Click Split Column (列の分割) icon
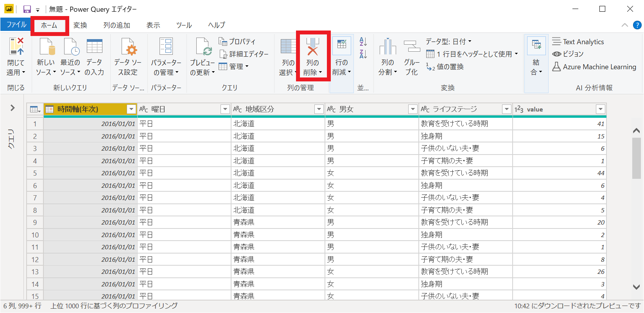644x313 pixels. [x=387, y=47]
